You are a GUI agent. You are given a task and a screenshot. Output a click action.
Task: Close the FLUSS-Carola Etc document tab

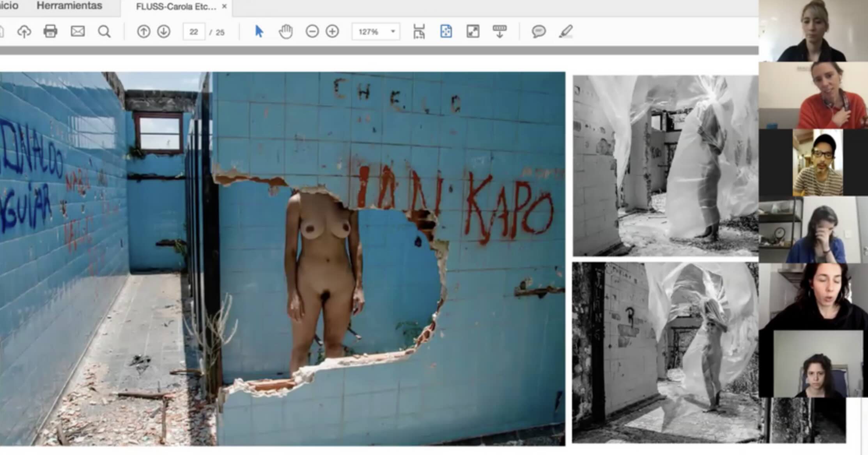point(224,6)
